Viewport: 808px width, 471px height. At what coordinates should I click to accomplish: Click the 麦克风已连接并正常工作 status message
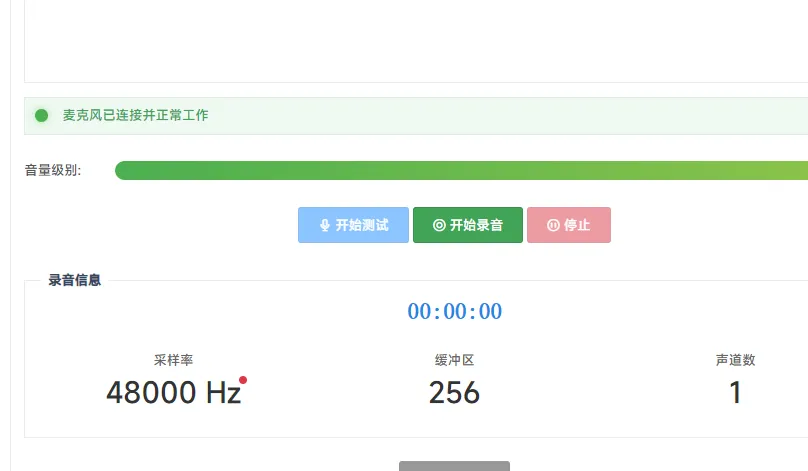[136, 115]
